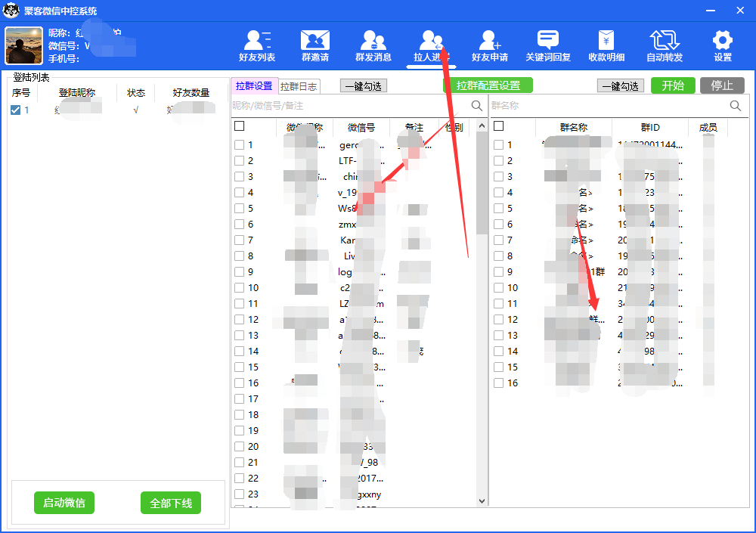This screenshot has width=756, height=533.
Task: Click the 停止 stop button
Action: click(x=722, y=85)
